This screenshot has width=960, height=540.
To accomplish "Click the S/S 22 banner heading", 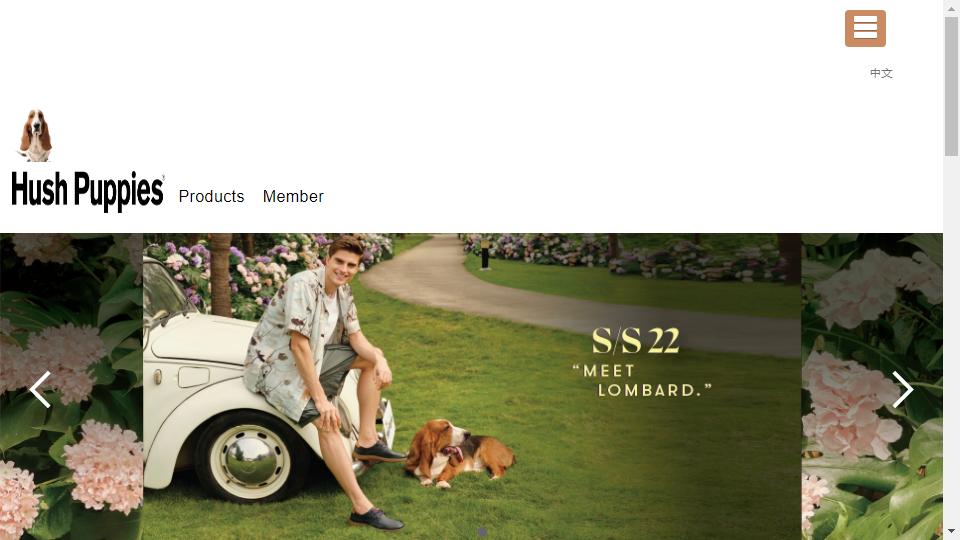I will [x=636, y=341].
